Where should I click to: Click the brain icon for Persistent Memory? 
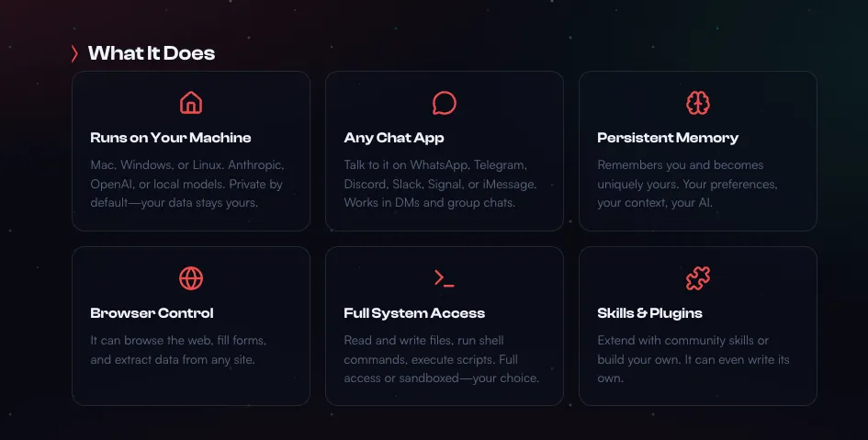point(698,102)
